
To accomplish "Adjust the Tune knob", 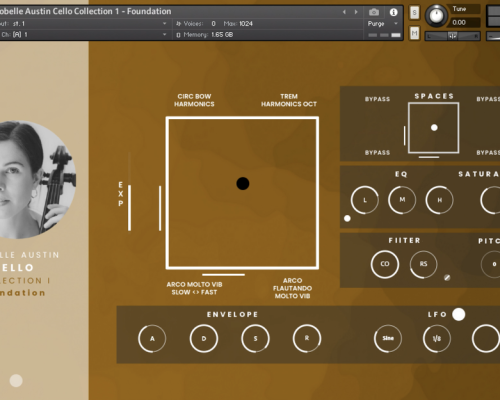I will (x=436, y=15).
